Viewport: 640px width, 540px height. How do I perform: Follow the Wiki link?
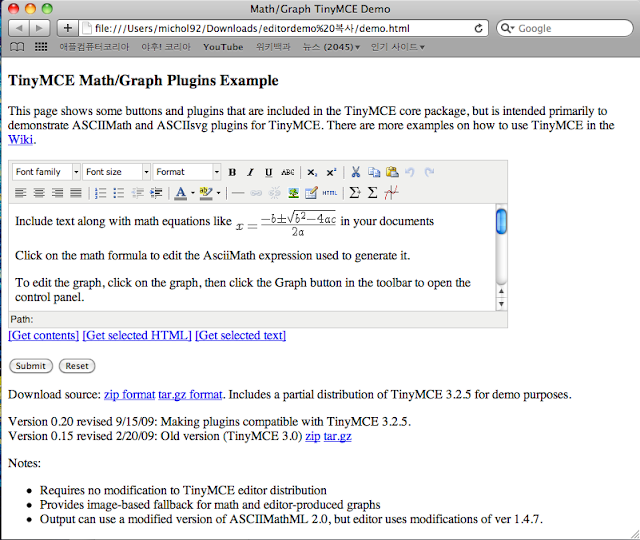pos(20,140)
